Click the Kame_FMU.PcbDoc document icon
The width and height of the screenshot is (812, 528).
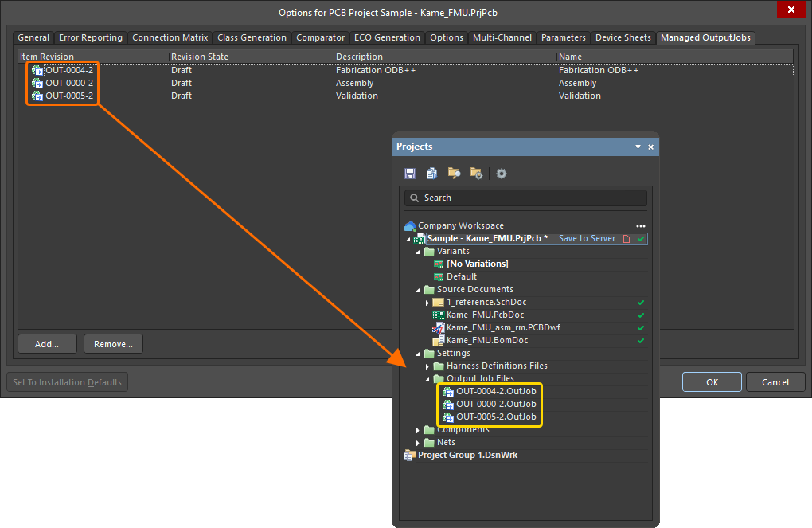coord(438,315)
